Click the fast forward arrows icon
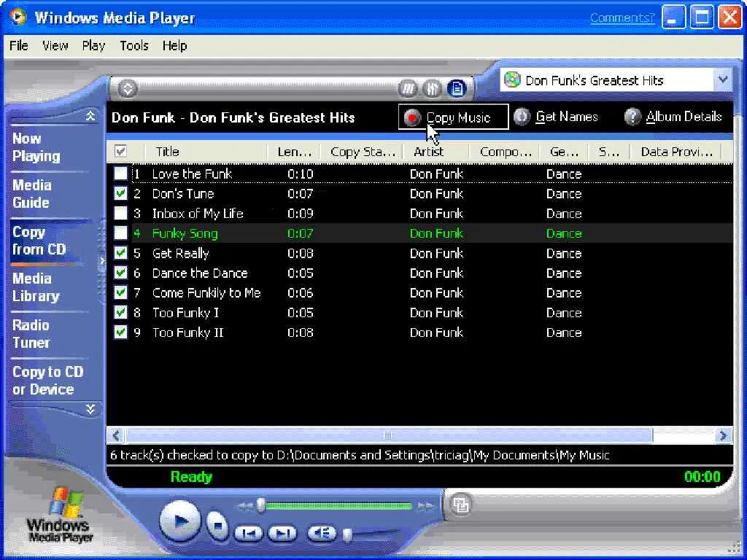This screenshot has width=747, height=560. [x=426, y=506]
